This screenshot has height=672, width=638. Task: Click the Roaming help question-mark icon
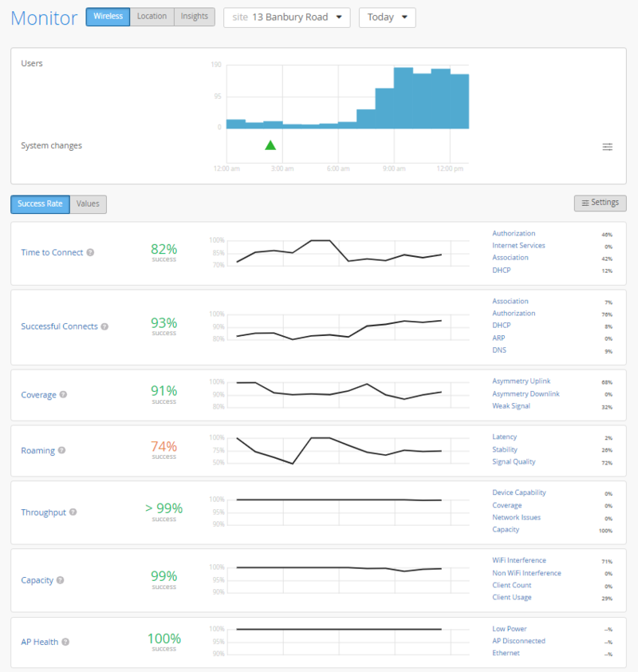[61, 450]
